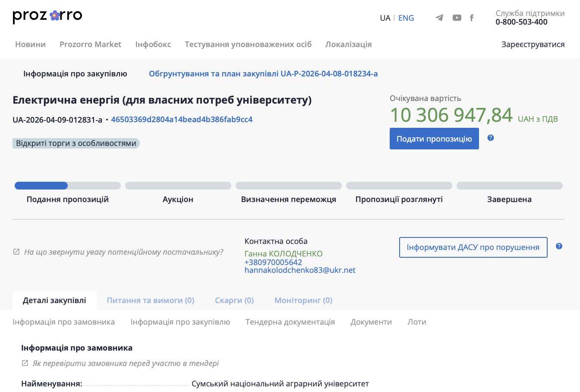Open Prozorro Market in navigation menu
Viewport: 580px width, 392px height.
90,44
